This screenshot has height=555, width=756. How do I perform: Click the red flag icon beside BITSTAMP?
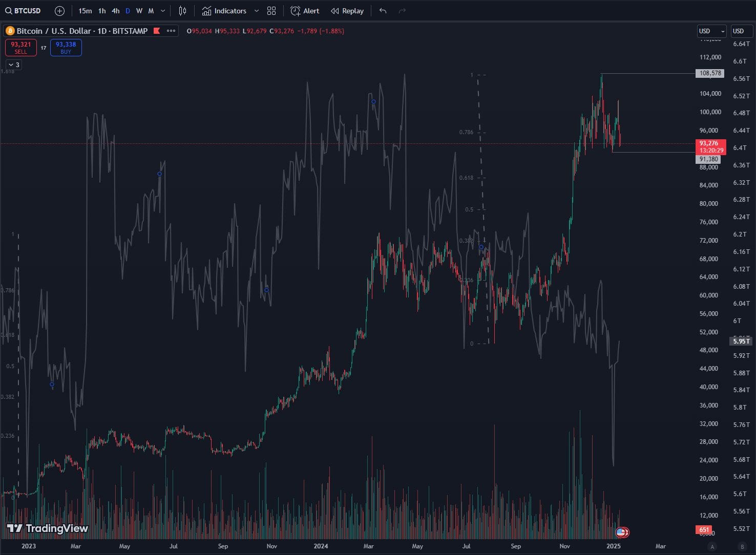[x=157, y=31]
